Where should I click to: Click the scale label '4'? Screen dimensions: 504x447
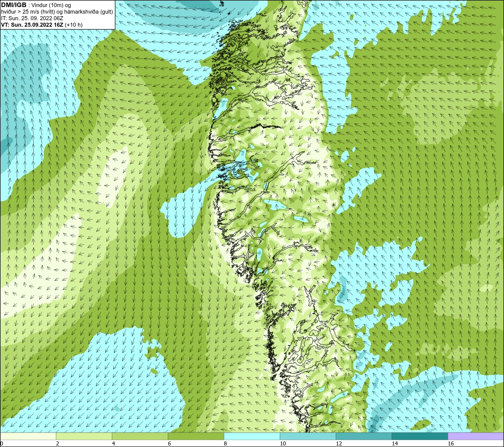(113, 443)
